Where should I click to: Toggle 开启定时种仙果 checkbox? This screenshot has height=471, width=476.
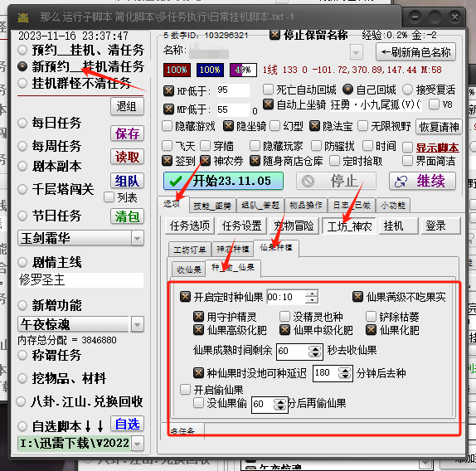[185, 297]
